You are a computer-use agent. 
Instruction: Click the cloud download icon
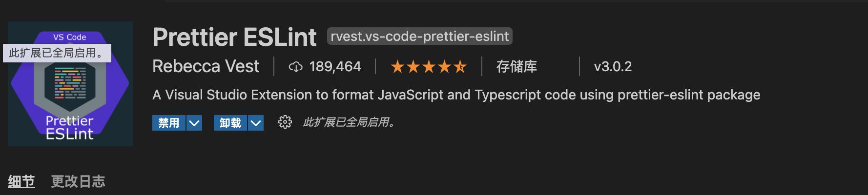[295, 67]
